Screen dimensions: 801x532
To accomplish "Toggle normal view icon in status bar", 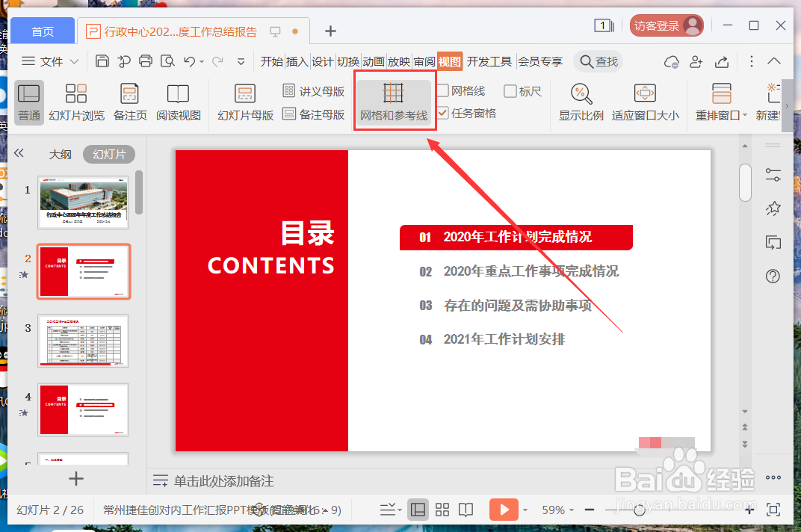I will [418, 510].
